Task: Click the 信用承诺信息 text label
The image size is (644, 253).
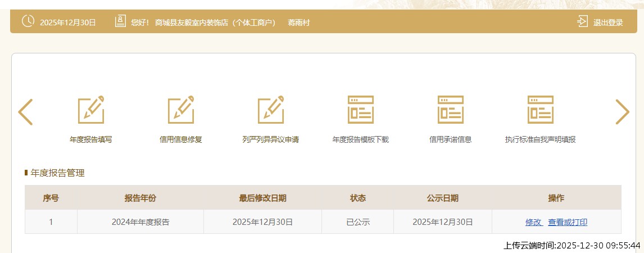Action: [x=451, y=139]
